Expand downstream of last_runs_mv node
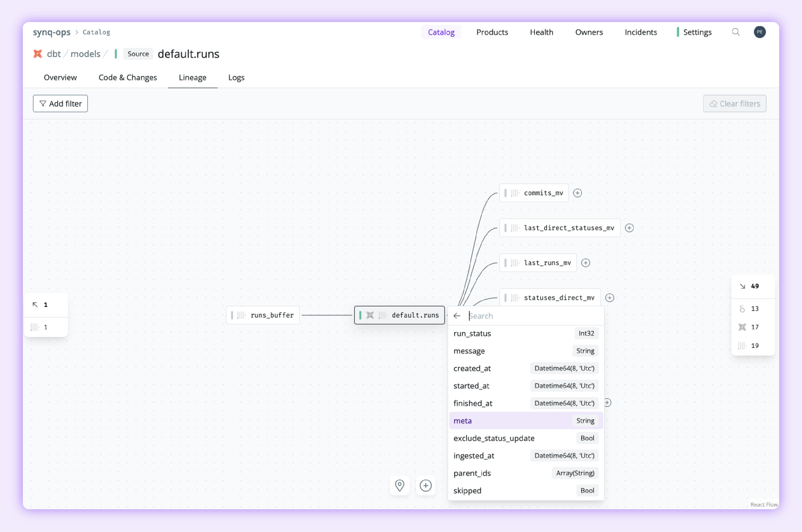This screenshot has height=532, width=802. coord(585,263)
